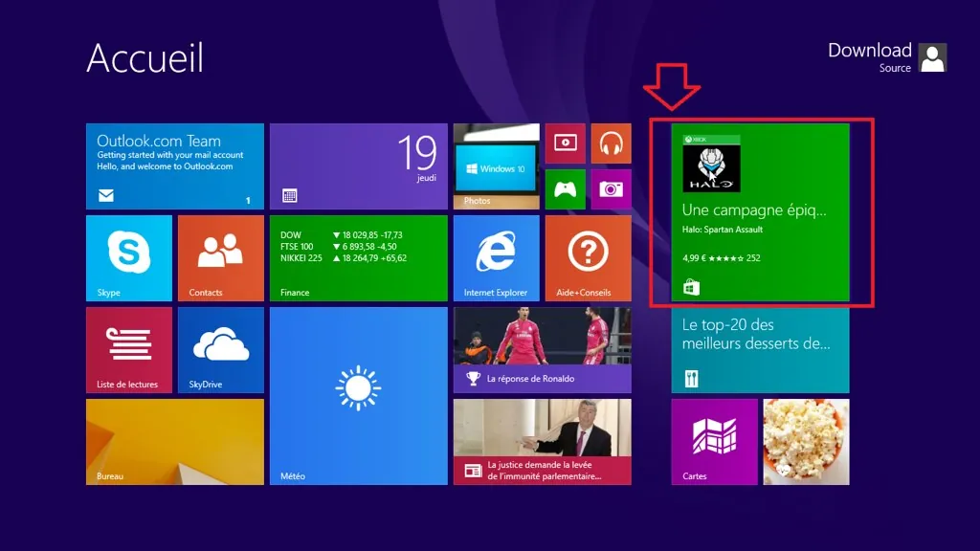Open the Games controller tile
Screen dimensions: 980x551
click(565, 189)
